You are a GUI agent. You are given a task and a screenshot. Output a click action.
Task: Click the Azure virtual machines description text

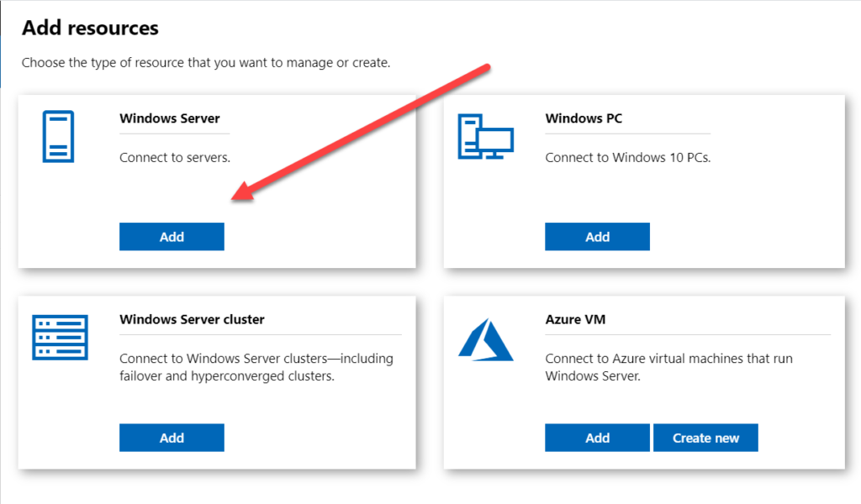pos(668,367)
